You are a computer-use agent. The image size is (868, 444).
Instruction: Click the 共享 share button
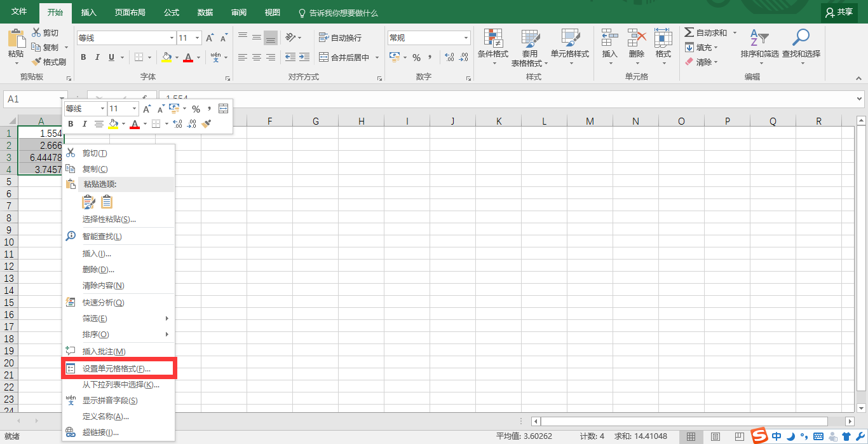[839, 12]
